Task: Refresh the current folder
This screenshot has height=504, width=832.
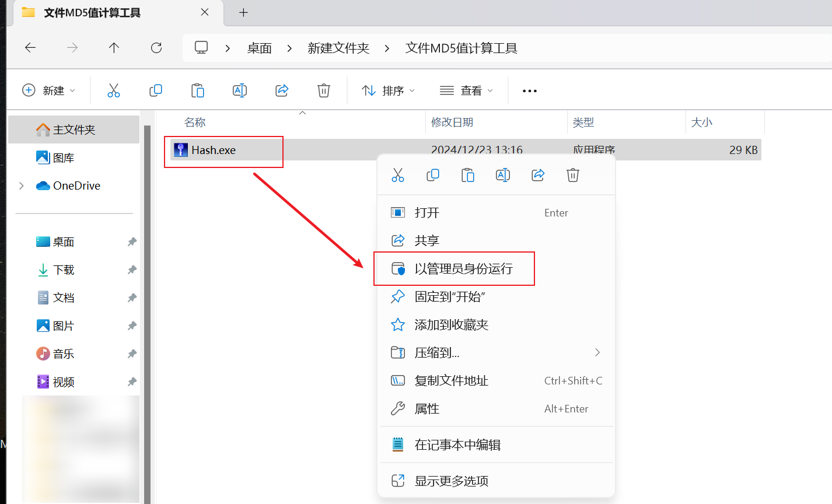Action: [x=156, y=48]
